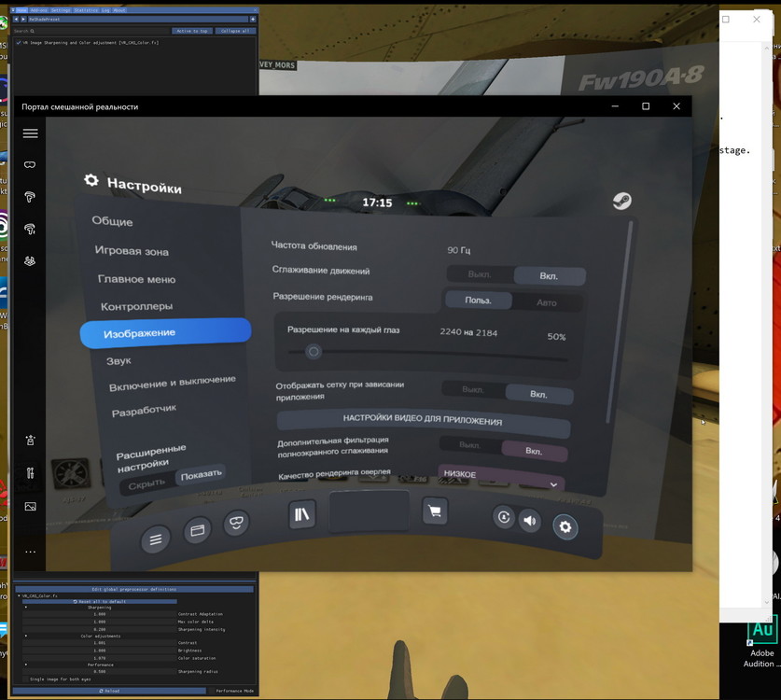Open the three-dots more options in portal sidebar
Screen dimensions: 781x700
pyautogui.click(x=31, y=552)
